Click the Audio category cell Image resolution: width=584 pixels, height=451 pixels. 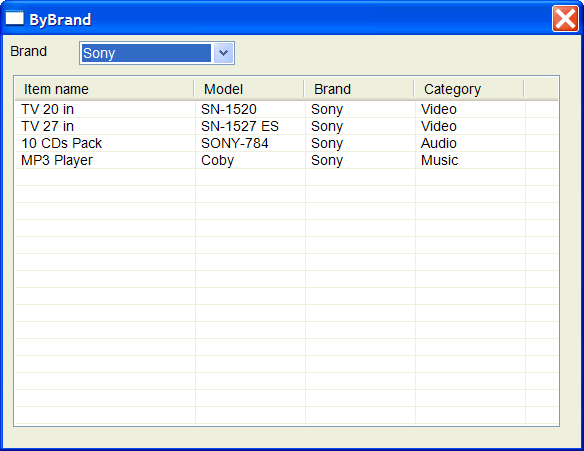point(439,143)
